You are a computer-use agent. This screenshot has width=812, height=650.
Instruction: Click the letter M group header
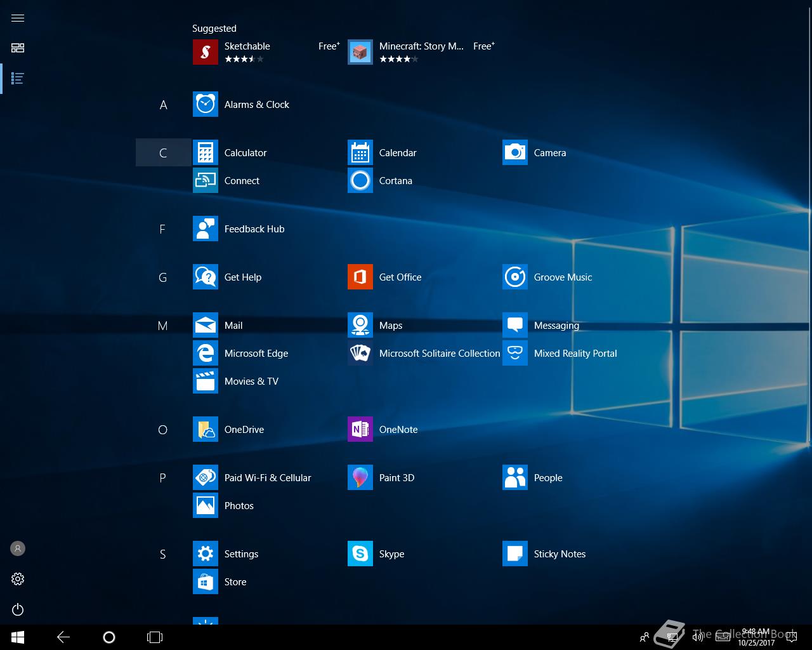[x=163, y=325]
